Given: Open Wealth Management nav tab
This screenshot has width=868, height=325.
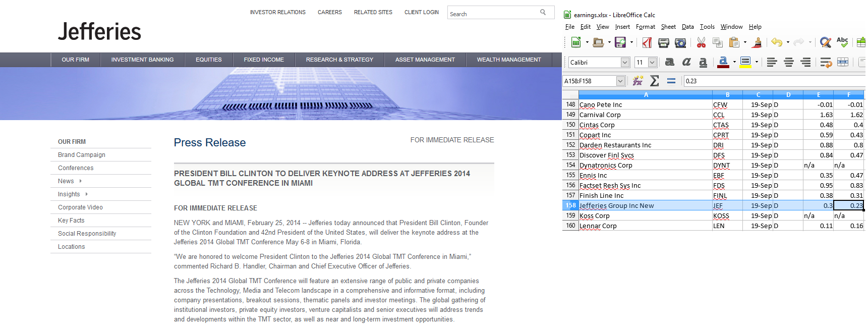Looking at the screenshot, I should click(x=509, y=60).
